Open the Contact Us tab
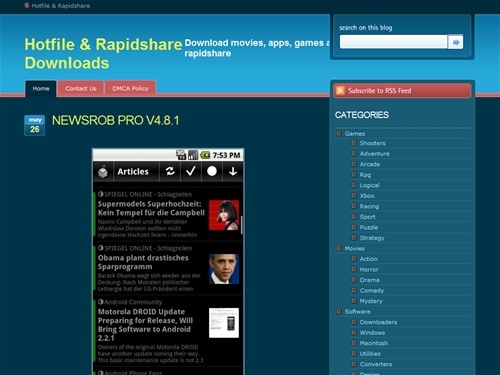Screen dimensions: 500x375 click(x=81, y=89)
